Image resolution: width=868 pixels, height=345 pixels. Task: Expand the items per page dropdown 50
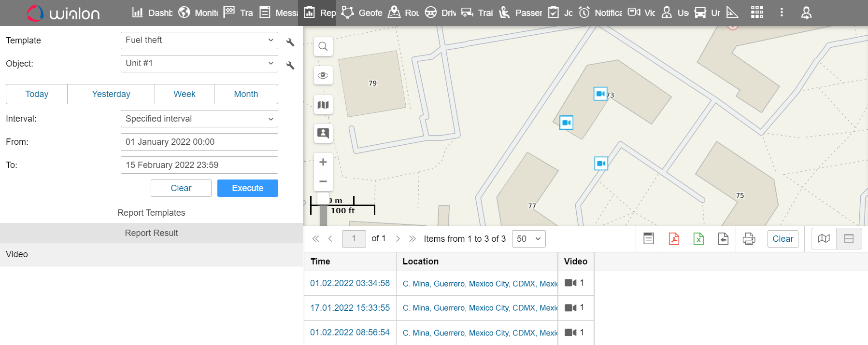coord(528,239)
